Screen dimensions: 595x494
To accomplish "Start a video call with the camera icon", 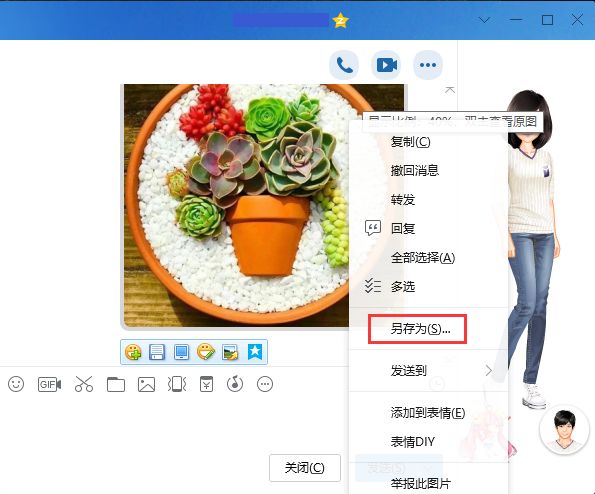I will (386, 65).
